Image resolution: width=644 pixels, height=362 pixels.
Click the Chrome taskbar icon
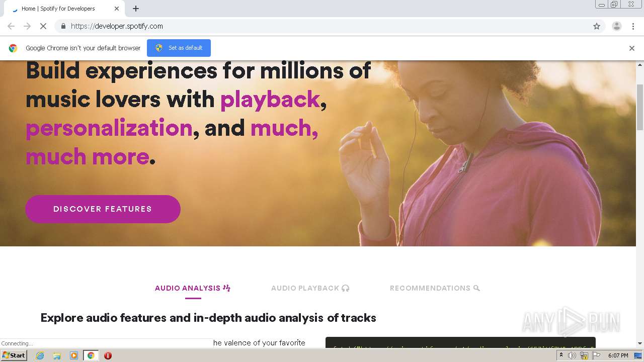tap(91, 355)
